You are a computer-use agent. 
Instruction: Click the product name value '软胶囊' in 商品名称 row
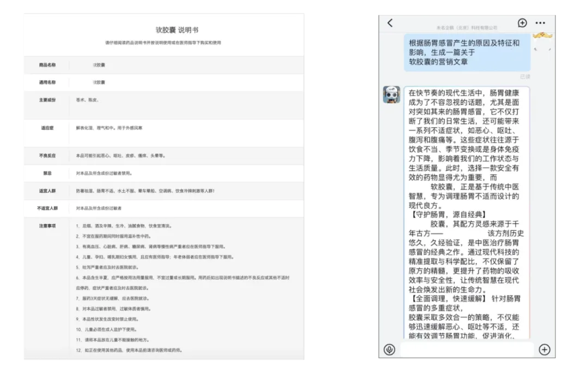click(99, 65)
